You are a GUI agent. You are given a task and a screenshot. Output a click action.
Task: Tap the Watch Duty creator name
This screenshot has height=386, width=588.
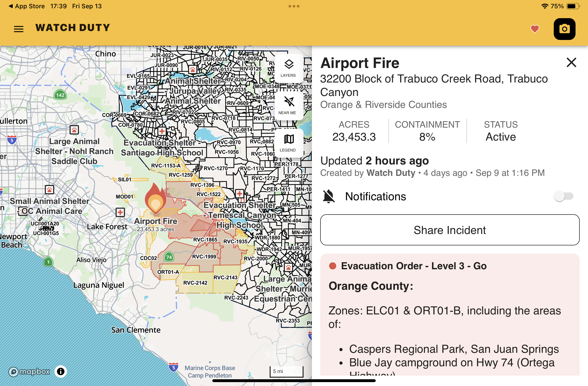[x=391, y=173]
